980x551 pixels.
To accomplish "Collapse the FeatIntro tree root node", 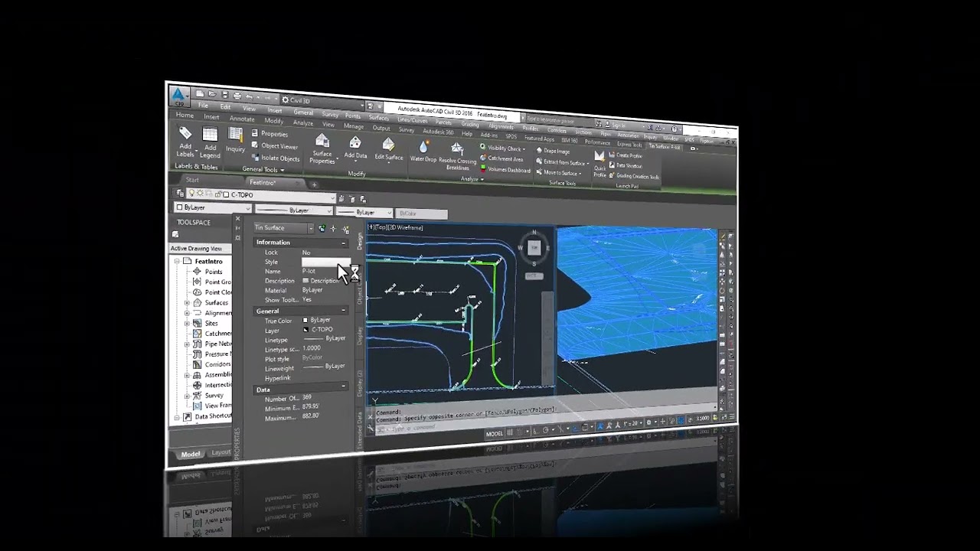I will [x=177, y=262].
